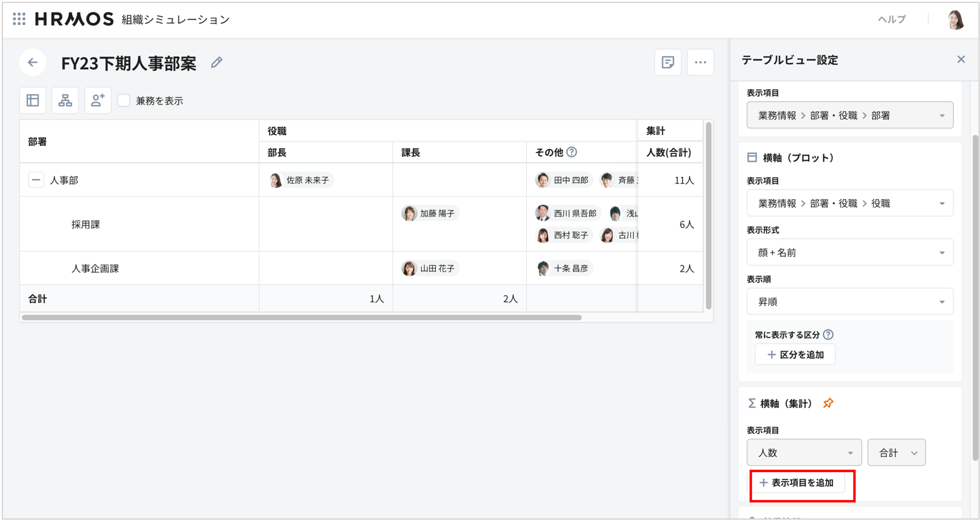Click the add person icon
The height and width of the screenshot is (520, 980).
coord(98,101)
